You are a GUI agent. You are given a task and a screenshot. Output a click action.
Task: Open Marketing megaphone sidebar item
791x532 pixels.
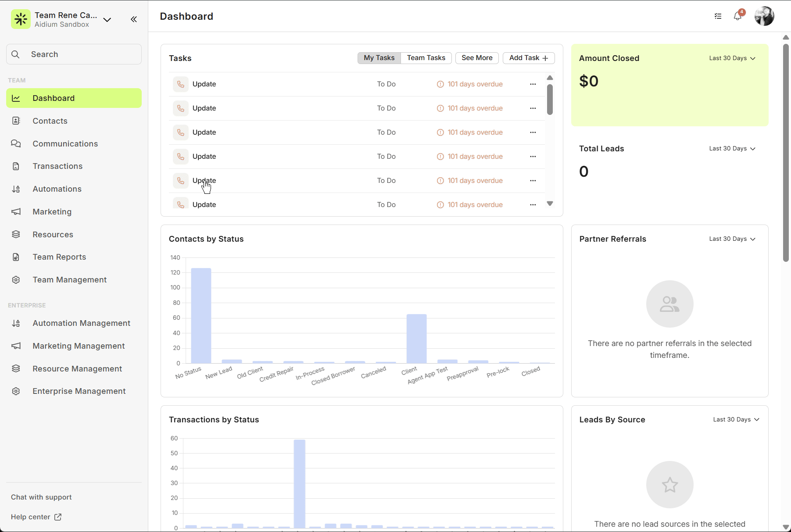pyautogui.click(x=52, y=212)
